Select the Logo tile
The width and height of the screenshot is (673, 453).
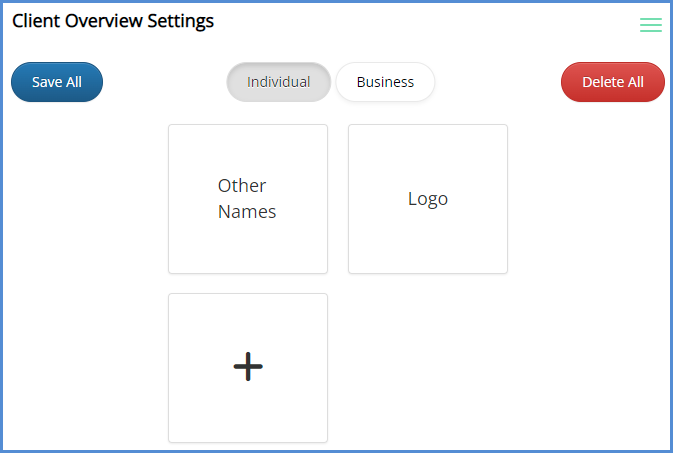point(428,199)
